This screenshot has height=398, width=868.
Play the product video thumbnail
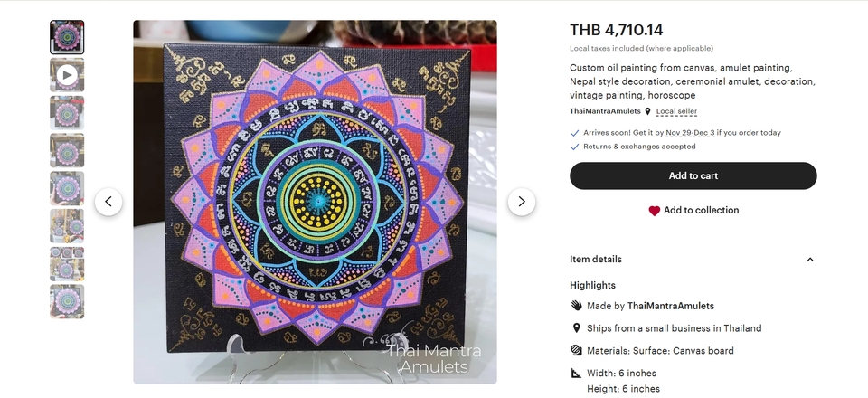click(x=67, y=75)
